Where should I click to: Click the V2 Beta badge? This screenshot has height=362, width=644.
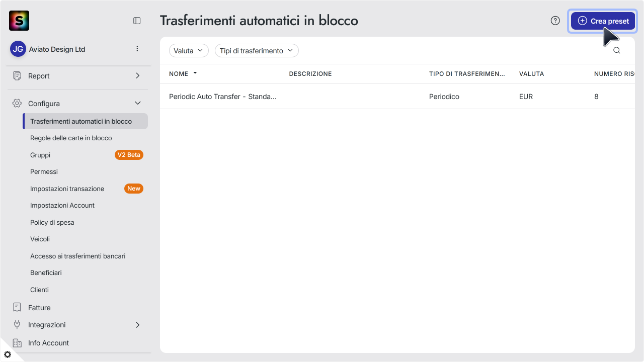pos(129,155)
